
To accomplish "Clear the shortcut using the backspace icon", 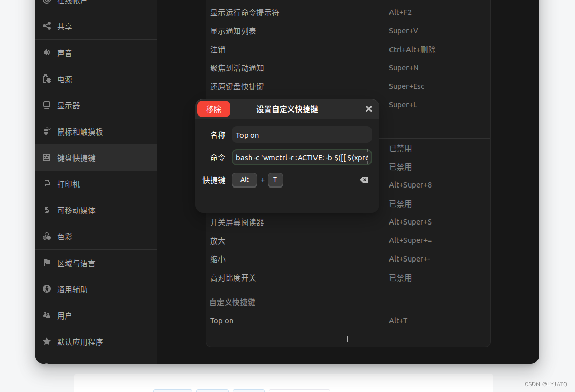I will (x=364, y=180).
